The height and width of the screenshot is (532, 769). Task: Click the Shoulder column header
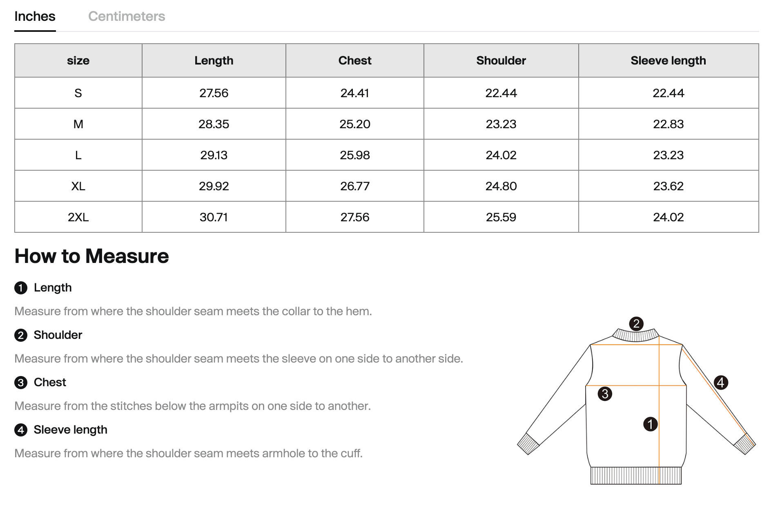click(501, 60)
